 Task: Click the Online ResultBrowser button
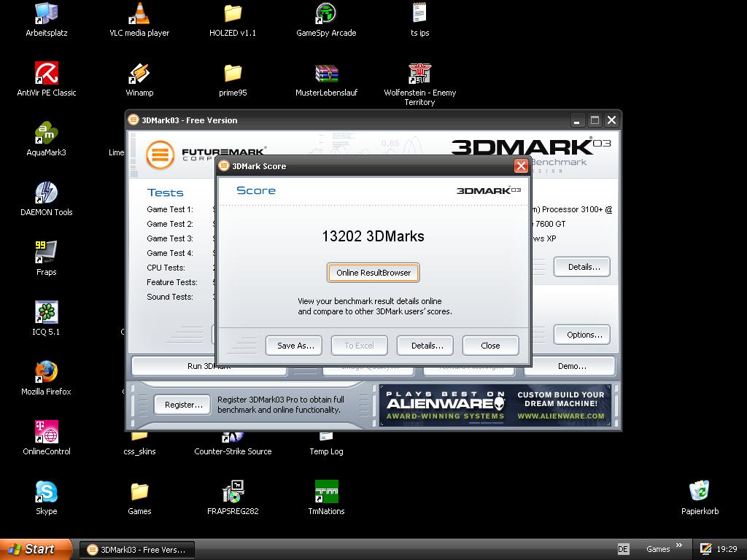(373, 273)
